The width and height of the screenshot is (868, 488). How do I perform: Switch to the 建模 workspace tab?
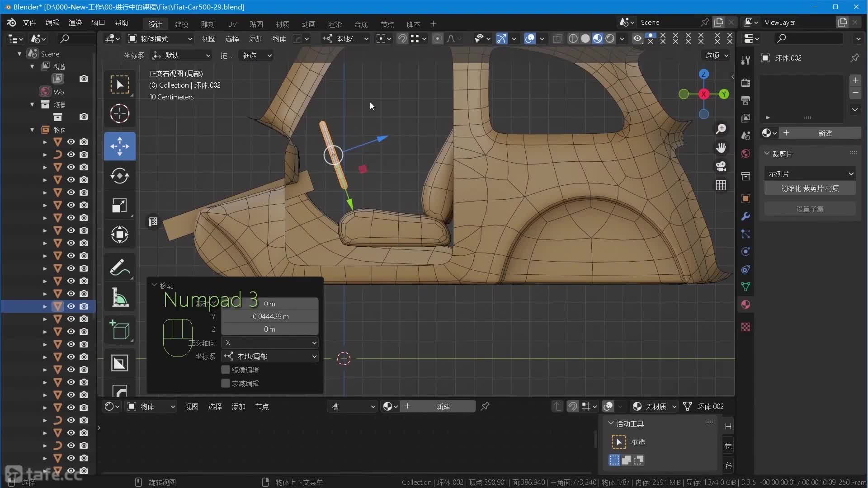click(x=182, y=24)
